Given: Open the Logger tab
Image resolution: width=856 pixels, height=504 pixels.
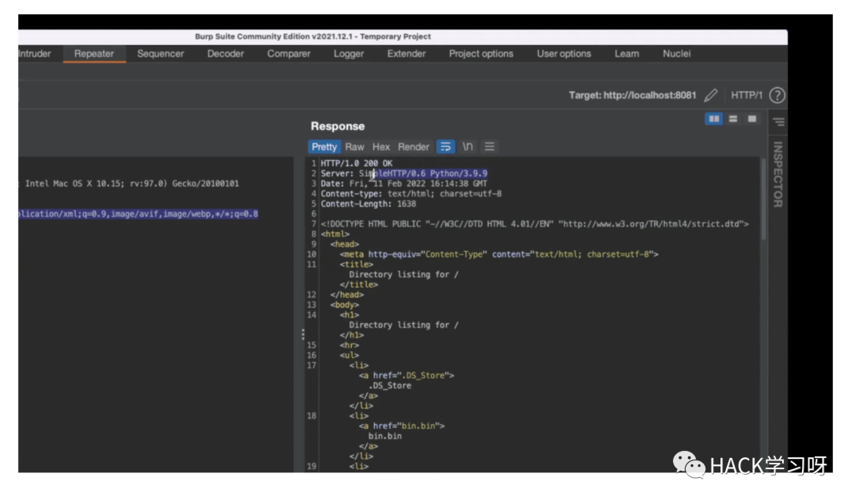Looking at the screenshot, I should 349,54.
